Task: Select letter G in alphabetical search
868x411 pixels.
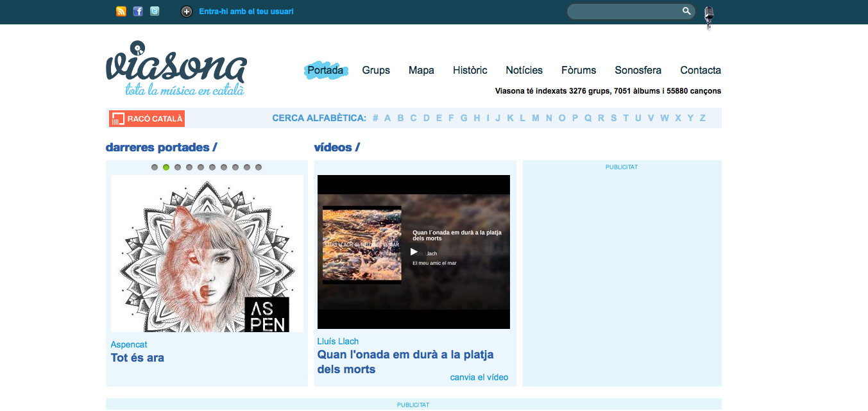Action: click(464, 118)
